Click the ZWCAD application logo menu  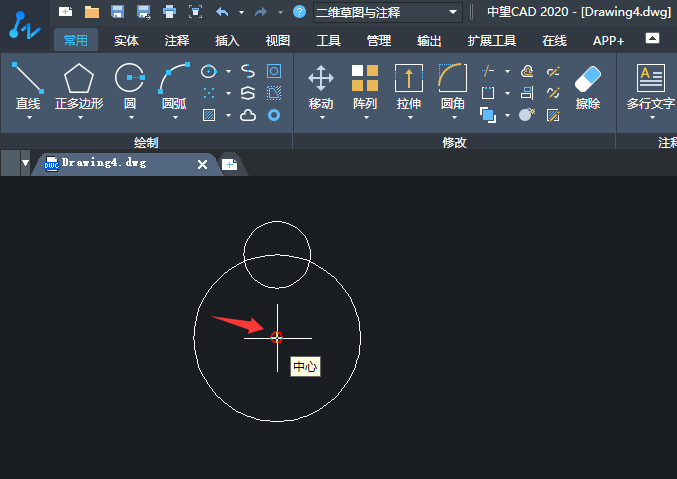click(x=25, y=25)
